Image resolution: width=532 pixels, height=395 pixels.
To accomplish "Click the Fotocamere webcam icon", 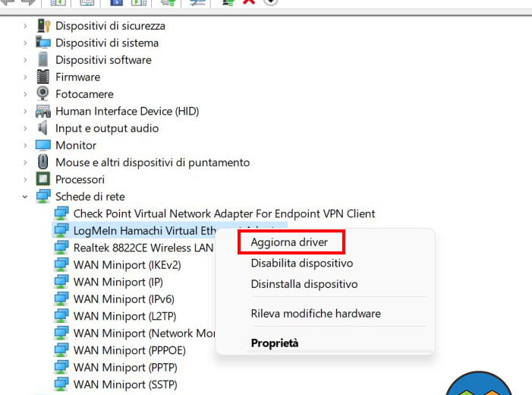I will click(43, 94).
